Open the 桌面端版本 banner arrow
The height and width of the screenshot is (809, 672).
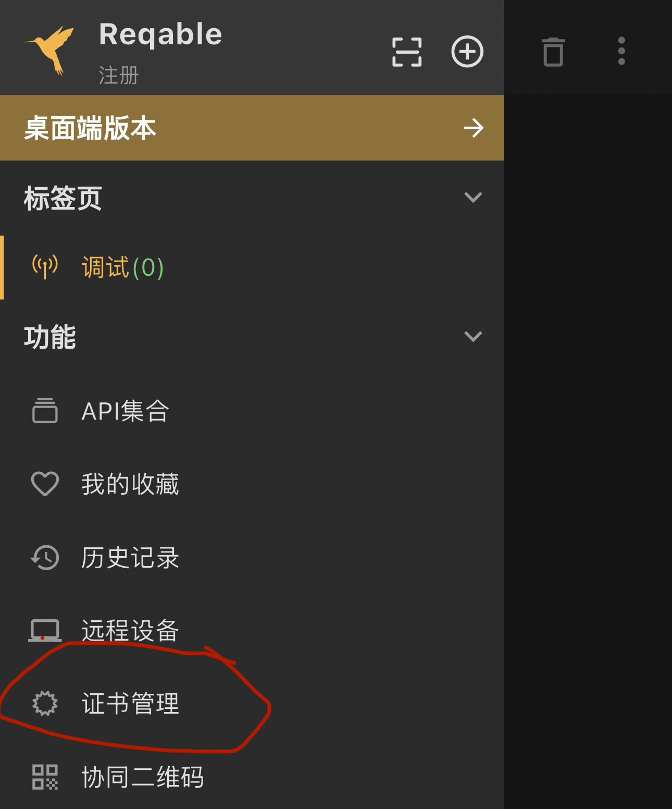pyautogui.click(x=474, y=128)
